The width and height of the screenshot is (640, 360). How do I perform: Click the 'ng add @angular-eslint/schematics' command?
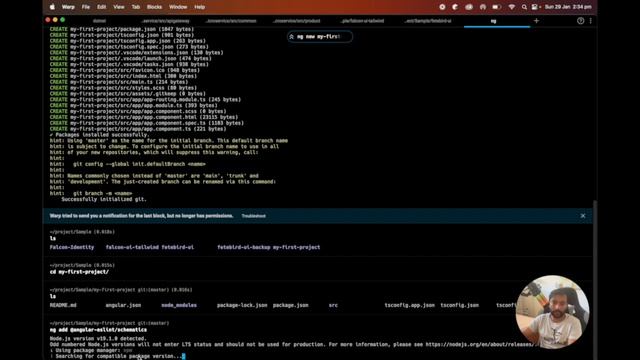[x=98, y=330]
